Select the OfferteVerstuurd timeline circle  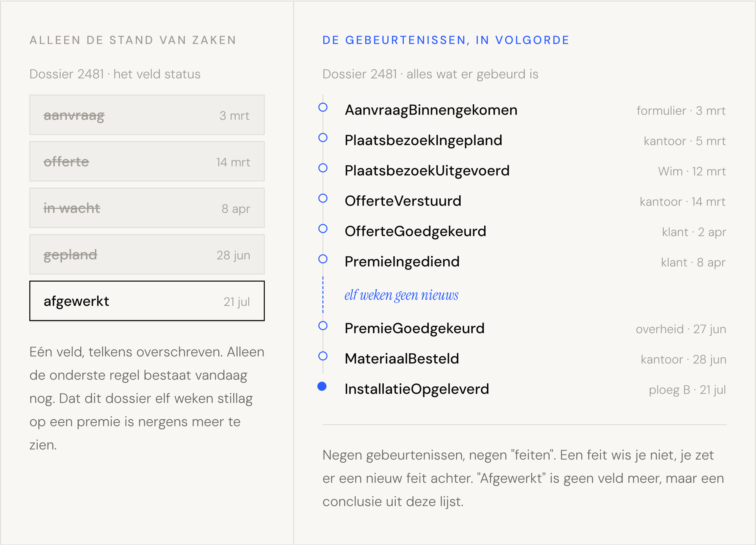point(323,198)
